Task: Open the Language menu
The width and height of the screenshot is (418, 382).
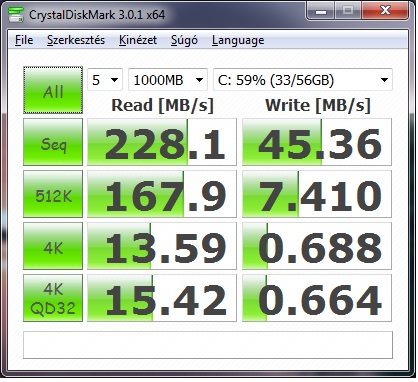Action: [x=238, y=40]
